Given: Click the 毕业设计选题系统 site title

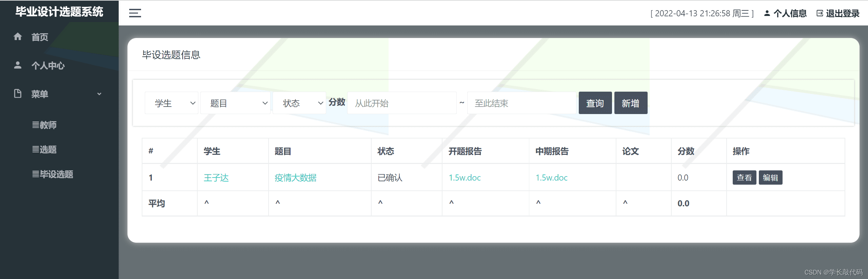Looking at the screenshot, I should coord(59,12).
